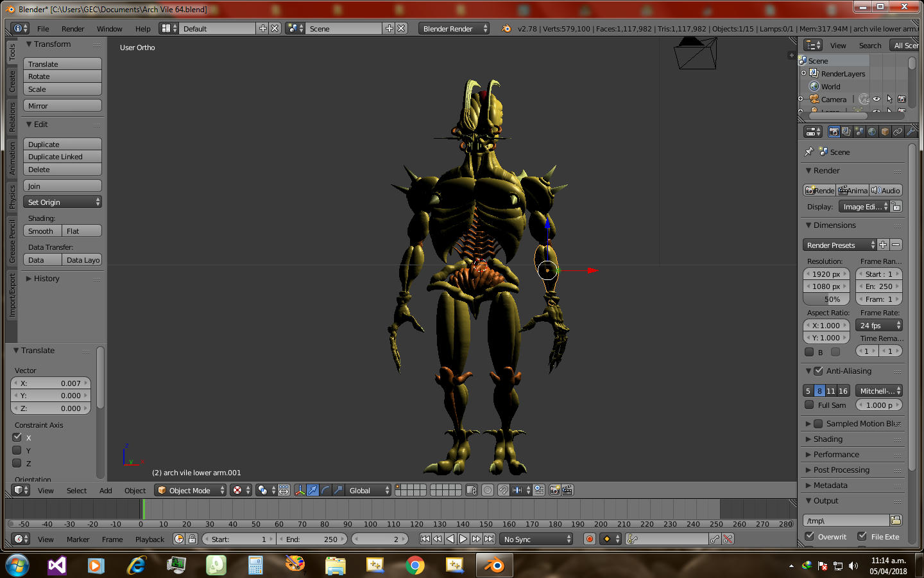924x578 pixels.
Task: Open the Modifiers wrench properties tab
Action: coord(911,132)
